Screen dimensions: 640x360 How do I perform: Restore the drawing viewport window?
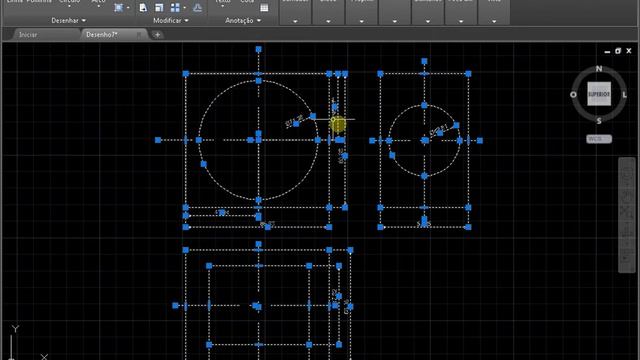[x=618, y=51]
